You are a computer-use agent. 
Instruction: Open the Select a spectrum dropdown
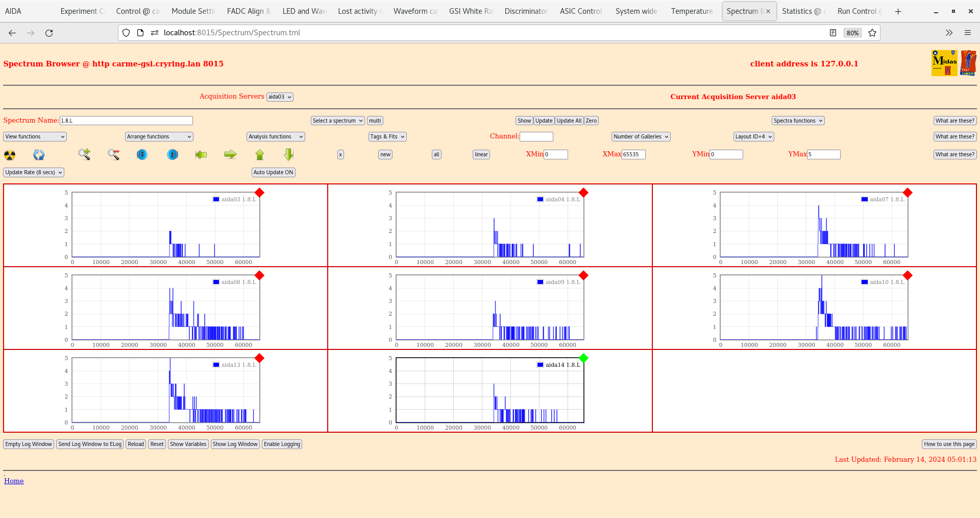pos(337,121)
